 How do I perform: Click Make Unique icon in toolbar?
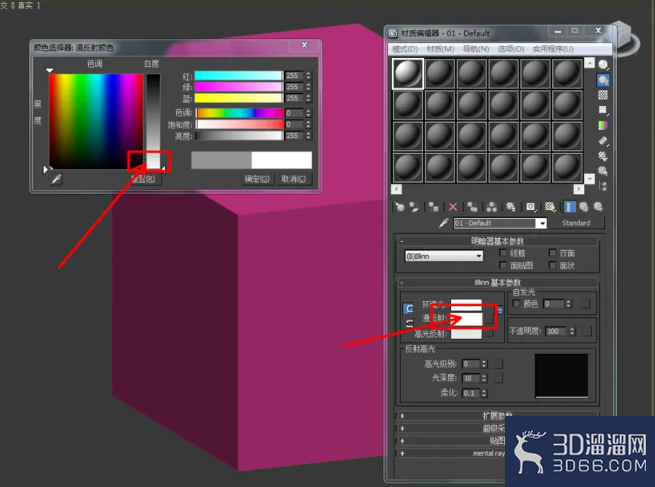492,207
